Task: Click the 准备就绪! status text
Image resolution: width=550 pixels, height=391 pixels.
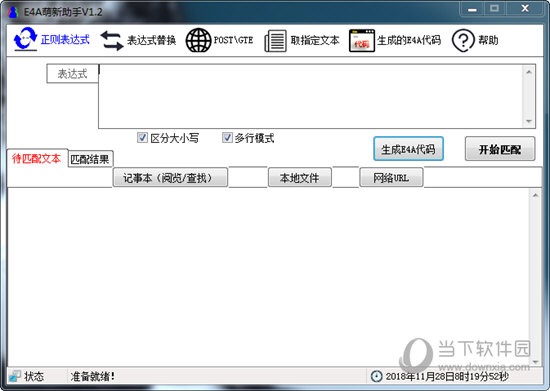Action: tap(93, 377)
